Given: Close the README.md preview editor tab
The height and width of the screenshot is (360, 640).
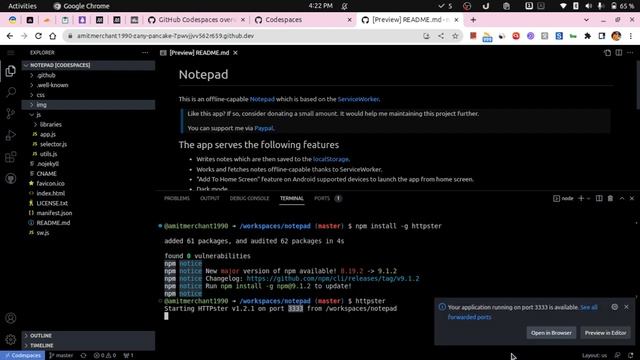Looking at the screenshot, I should [236, 53].
